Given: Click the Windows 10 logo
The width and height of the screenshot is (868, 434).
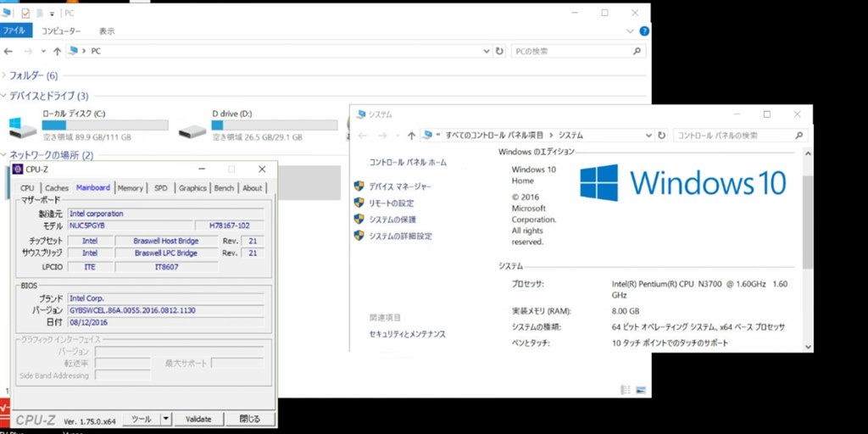Looking at the screenshot, I should click(x=683, y=182).
